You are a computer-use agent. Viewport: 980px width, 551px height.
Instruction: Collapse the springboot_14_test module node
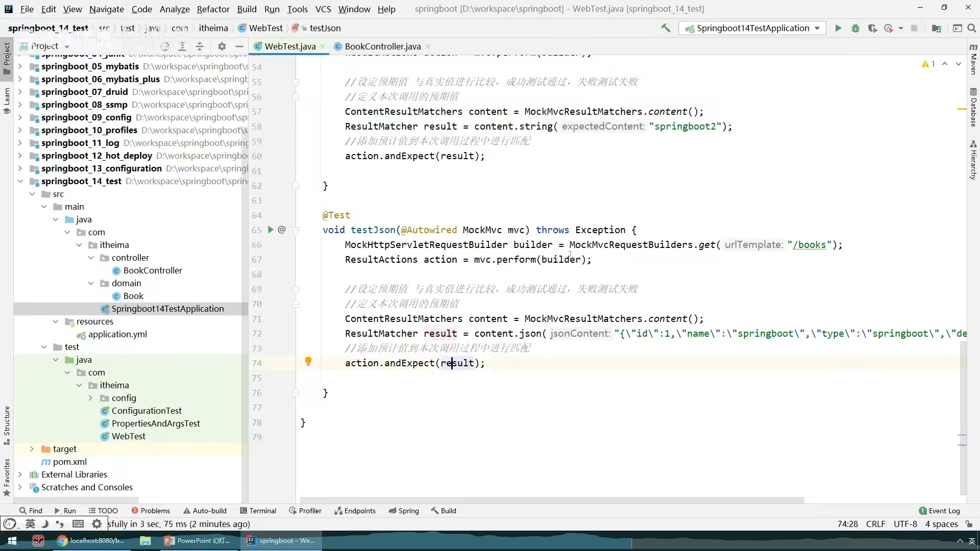coord(20,181)
